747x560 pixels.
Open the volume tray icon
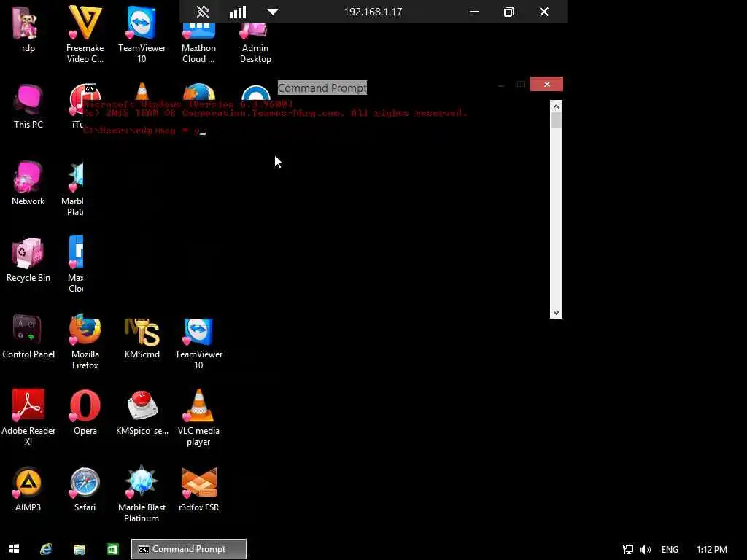click(x=646, y=550)
